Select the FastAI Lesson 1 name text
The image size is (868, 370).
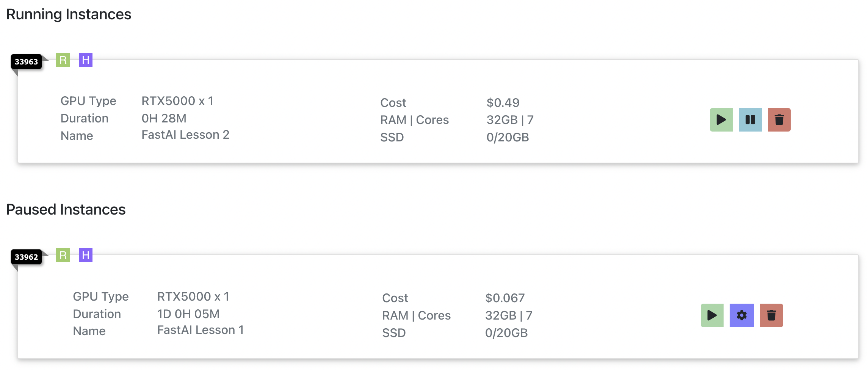pyautogui.click(x=200, y=330)
